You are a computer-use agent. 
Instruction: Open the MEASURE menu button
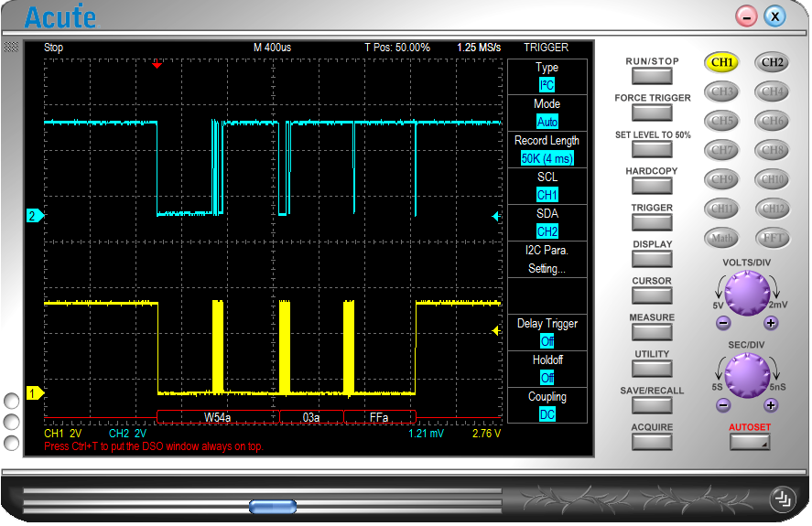pos(652,332)
